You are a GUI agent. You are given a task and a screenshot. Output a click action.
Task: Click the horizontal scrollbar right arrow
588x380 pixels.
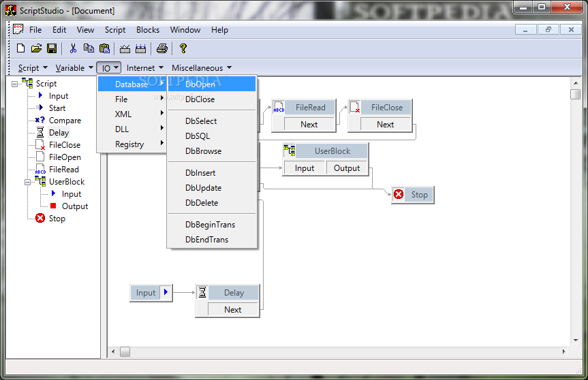pos(563,351)
